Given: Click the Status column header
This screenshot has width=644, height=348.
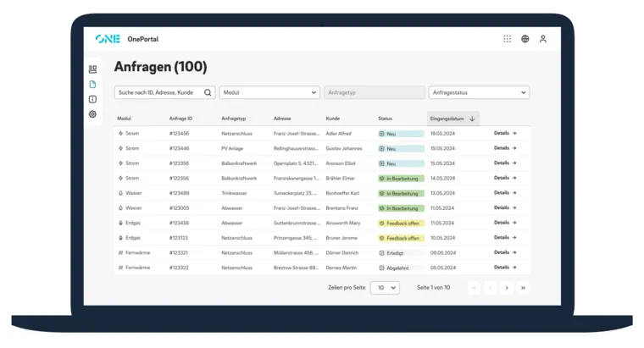Looking at the screenshot, I should click(x=386, y=119).
